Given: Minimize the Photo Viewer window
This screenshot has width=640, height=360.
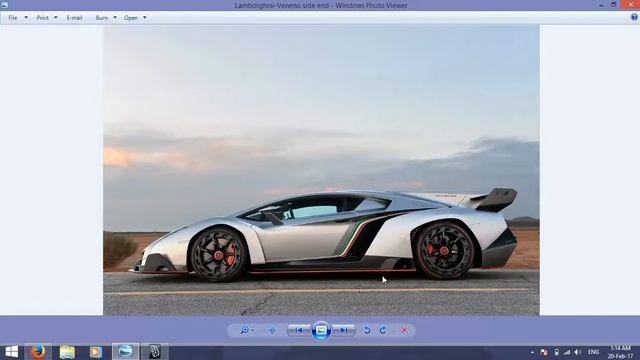Looking at the screenshot, I should pos(601,5).
